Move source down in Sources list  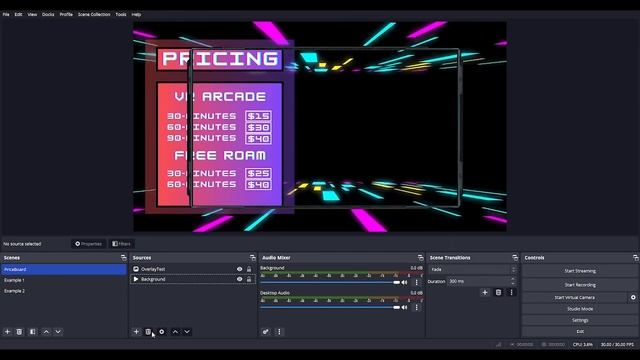187,332
